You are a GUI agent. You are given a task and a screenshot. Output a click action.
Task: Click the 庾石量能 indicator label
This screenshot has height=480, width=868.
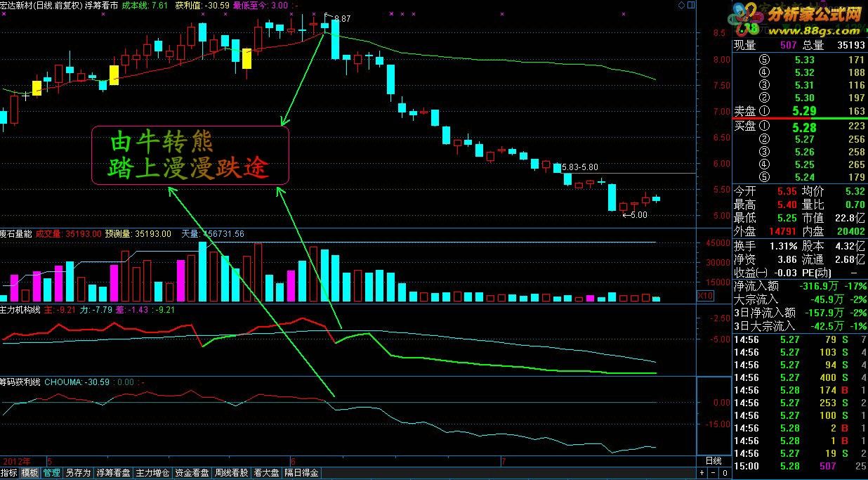click(x=17, y=234)
